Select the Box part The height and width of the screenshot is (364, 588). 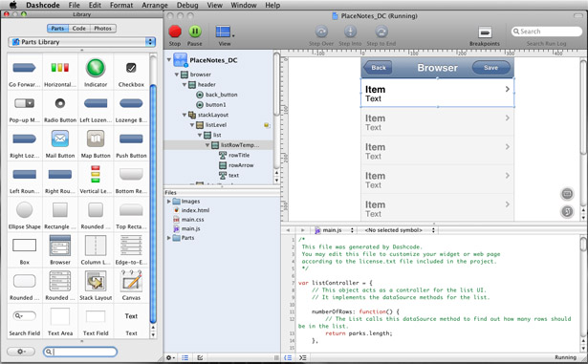tap(24, 246)
